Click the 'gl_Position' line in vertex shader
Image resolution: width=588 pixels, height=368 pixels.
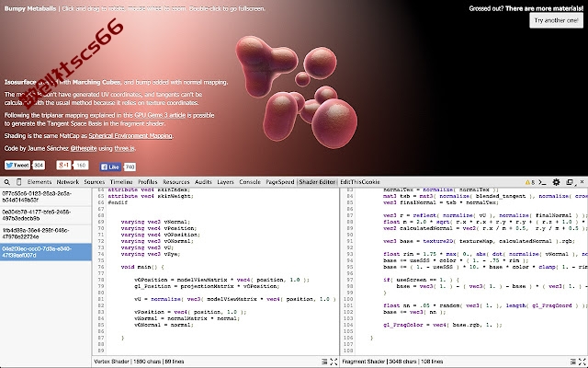207,286
